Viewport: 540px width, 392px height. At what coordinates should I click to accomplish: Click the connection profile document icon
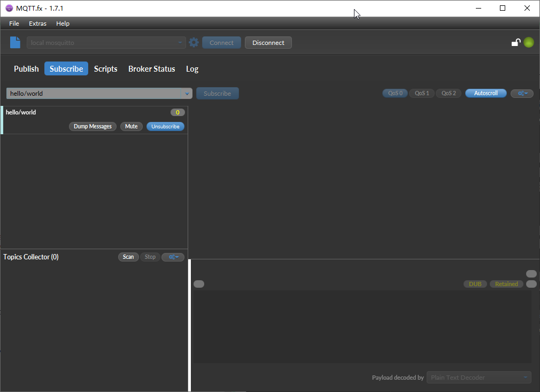click(x=15, y=42)
